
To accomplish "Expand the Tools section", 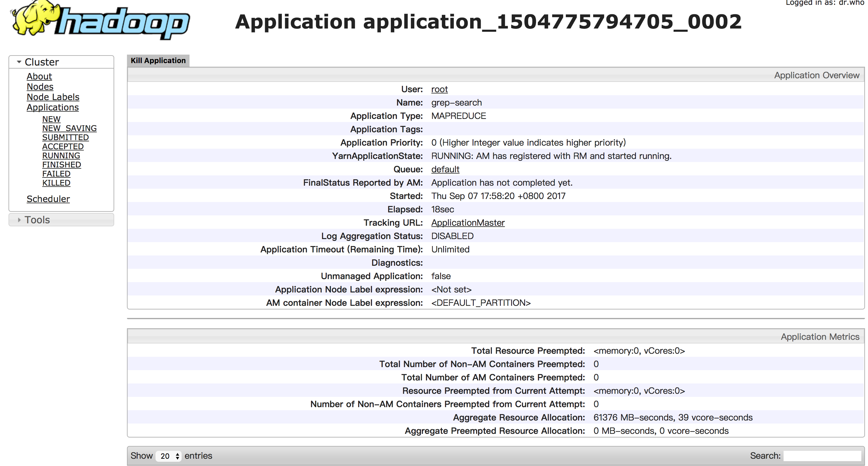I will pos(37,220).
